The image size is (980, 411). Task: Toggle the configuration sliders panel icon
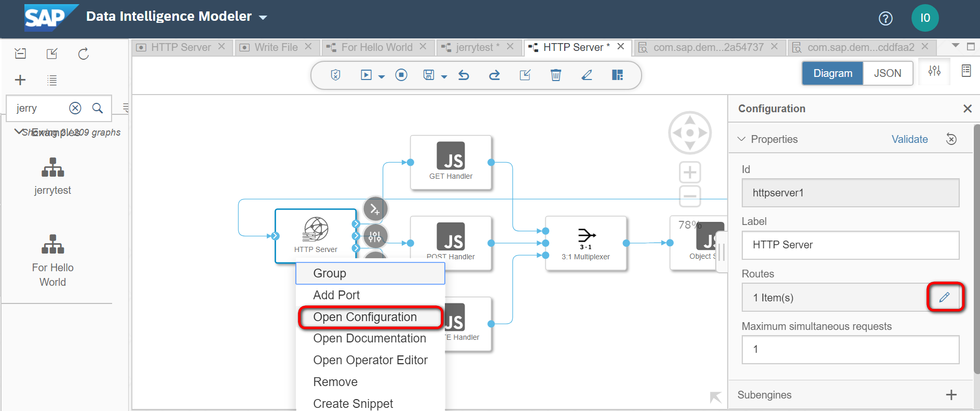click(934, 71)
